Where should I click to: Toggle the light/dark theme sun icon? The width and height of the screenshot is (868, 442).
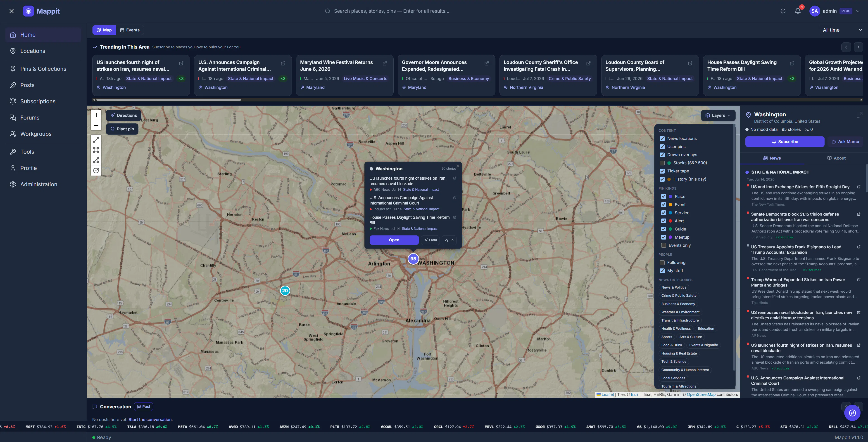coord(783,11)
